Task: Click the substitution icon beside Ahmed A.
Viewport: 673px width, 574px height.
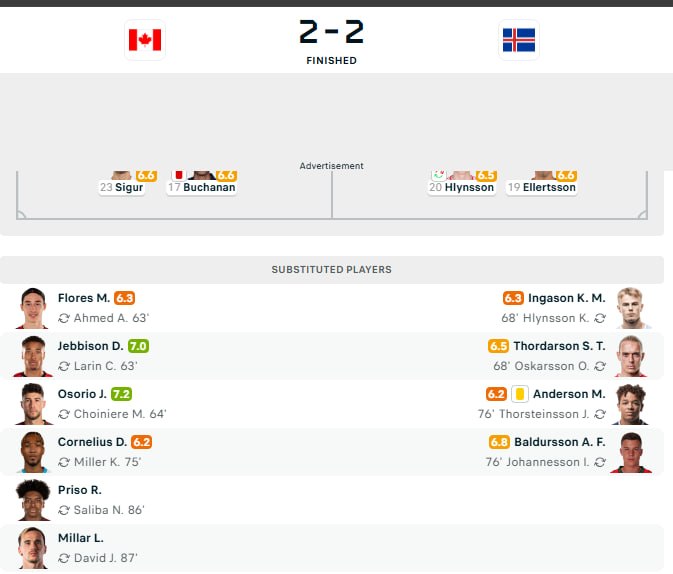Action: tap(64, 318)
